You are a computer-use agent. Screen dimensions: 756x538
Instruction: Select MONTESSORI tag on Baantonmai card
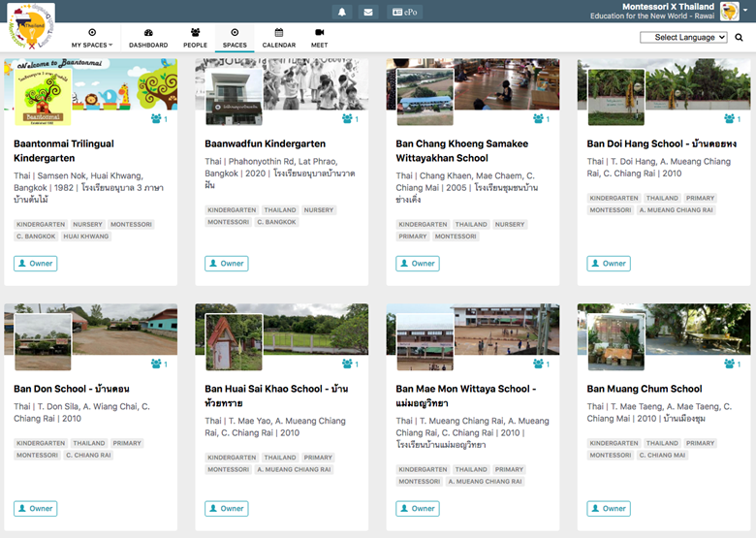click(x=131, y=224)
